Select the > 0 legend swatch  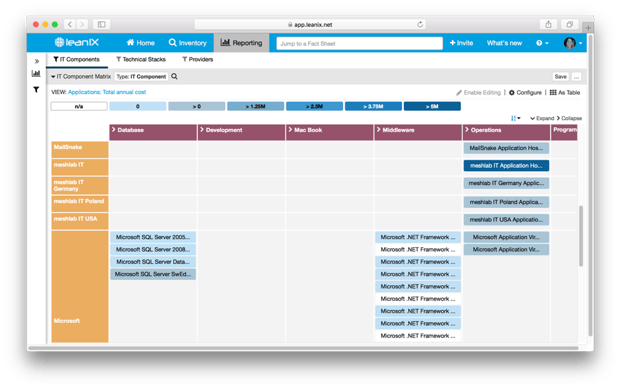pyautogui.click(x=197, y=106)
